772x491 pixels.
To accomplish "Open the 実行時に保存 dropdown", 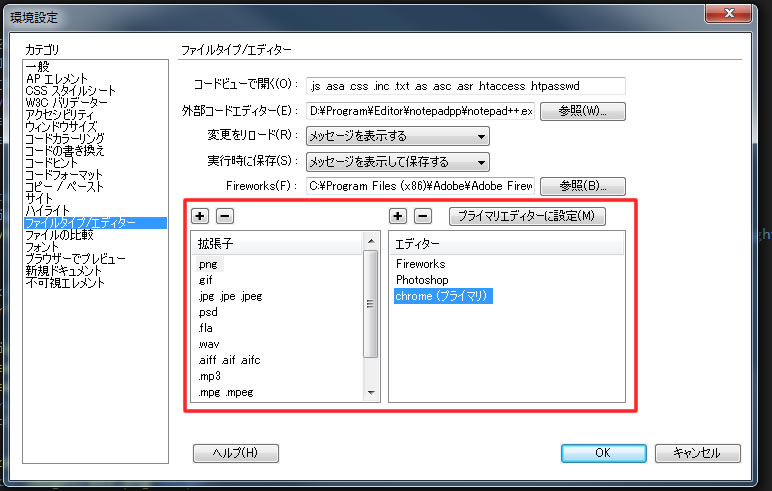I will (397, 162).
